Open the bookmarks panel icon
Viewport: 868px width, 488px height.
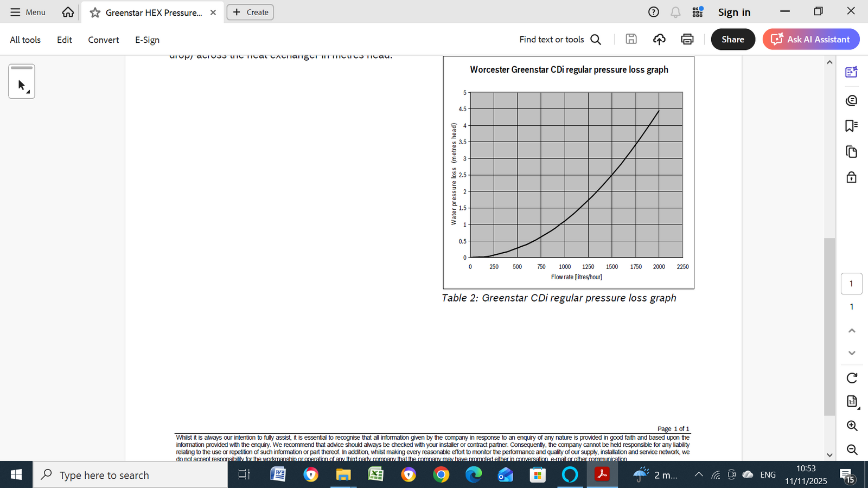point(851,126)
